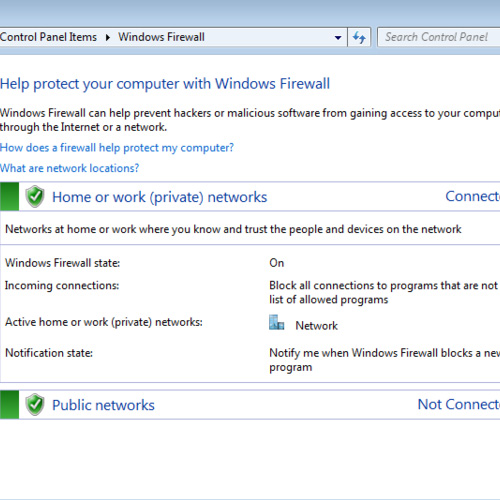Click the 'Help protect your computer with Windows Firewall' heading
Viewport: 500px width, 500px height.
click(x=165, y=84)
